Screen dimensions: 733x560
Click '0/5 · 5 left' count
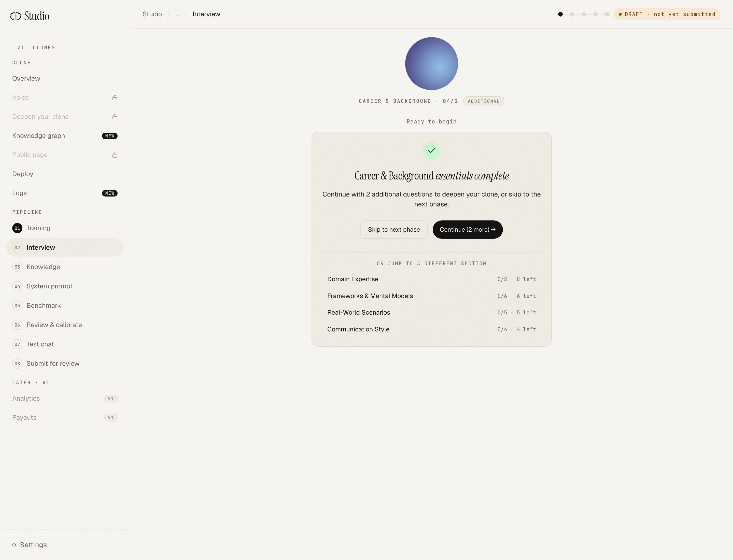coord(516,313)
